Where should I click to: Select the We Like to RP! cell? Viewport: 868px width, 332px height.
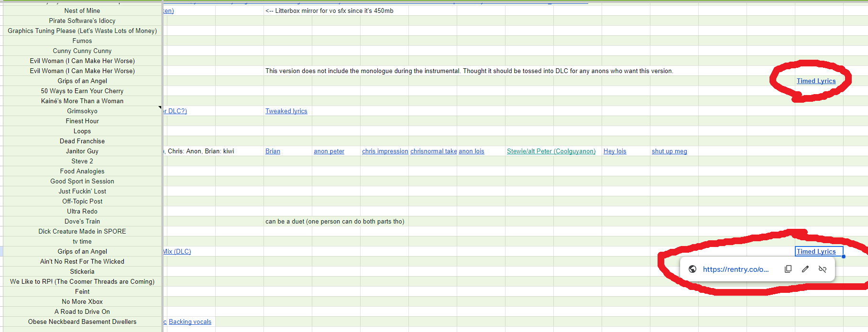(x=82, y=281)
